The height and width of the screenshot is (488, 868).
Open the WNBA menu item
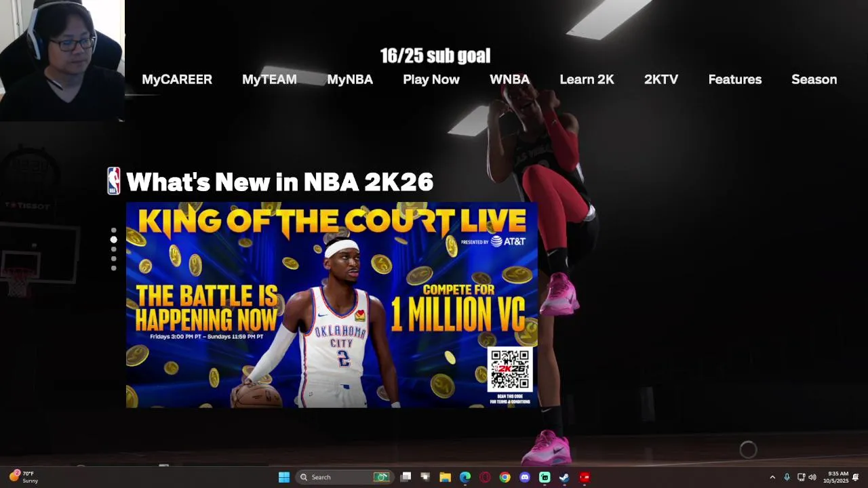509,79
